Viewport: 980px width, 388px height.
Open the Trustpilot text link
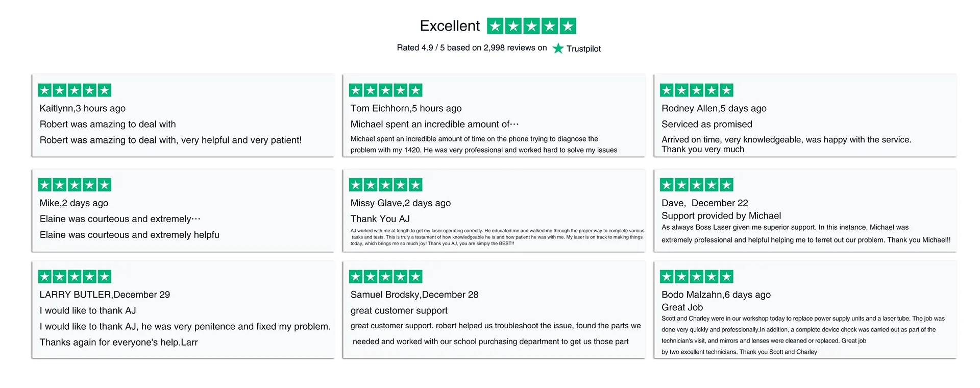coord(583,48)
